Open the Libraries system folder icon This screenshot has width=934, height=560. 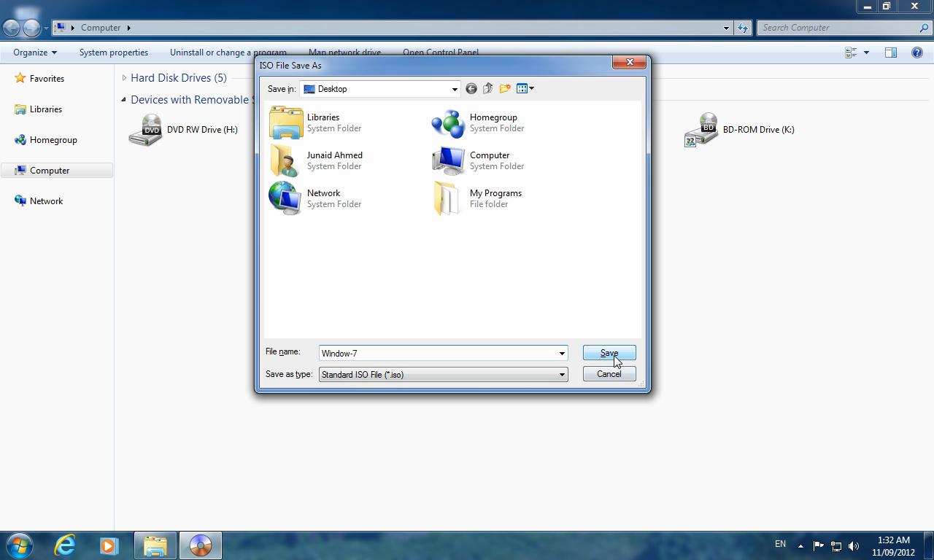point(286,122)
